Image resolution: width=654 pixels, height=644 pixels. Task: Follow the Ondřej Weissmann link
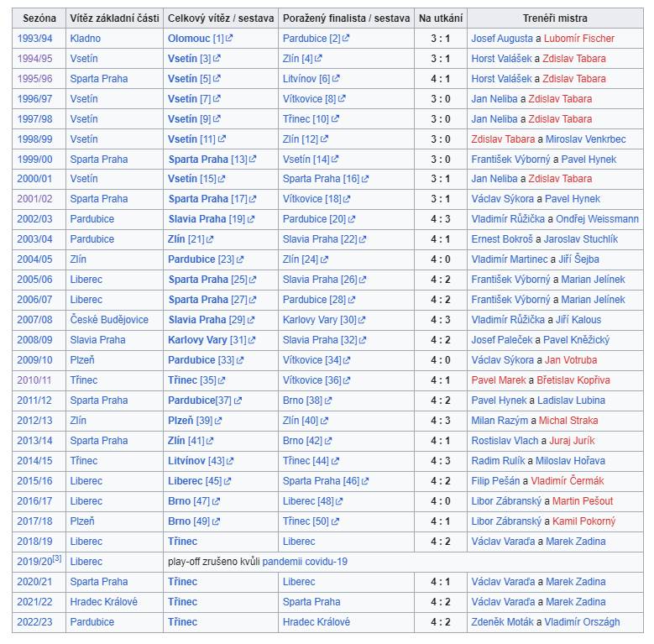tap(597, 219)
